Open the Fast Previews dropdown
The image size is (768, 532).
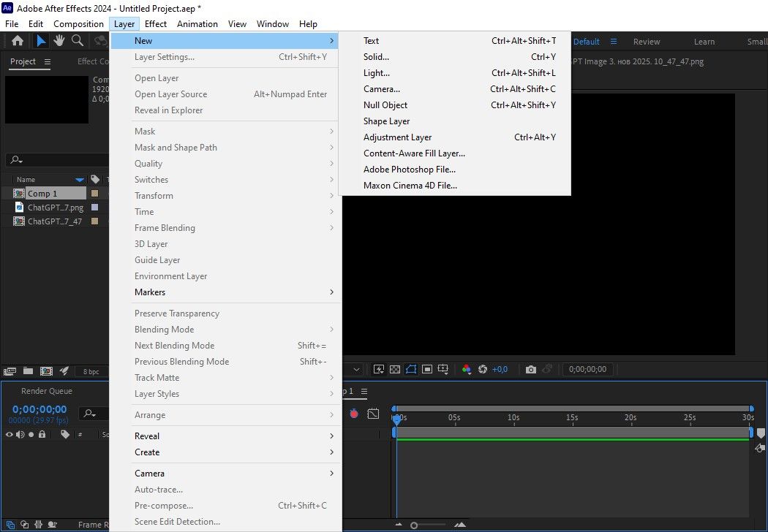tap(380, 370)
